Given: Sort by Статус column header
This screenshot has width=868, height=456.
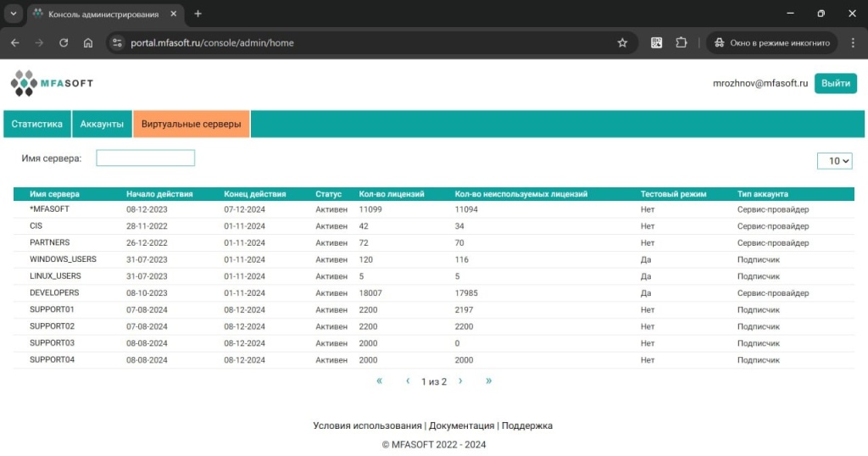Looking at the screenshot, I should [x=328, y=194].
